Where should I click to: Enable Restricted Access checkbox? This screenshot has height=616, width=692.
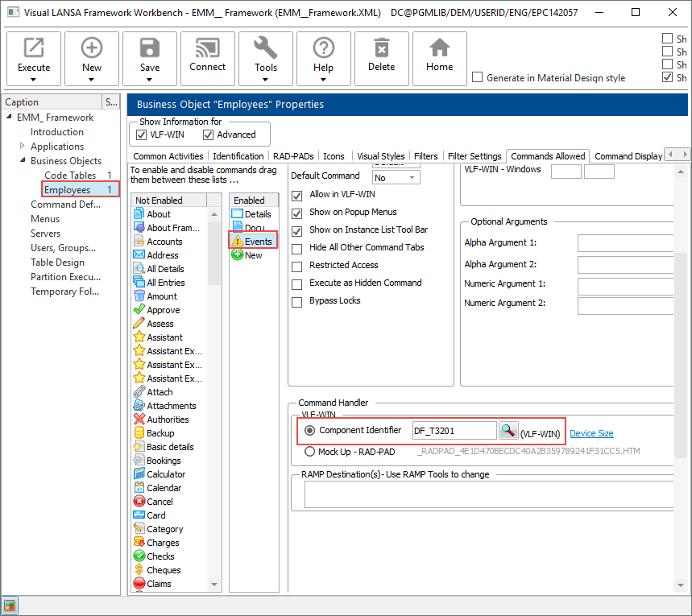point(296,265)
